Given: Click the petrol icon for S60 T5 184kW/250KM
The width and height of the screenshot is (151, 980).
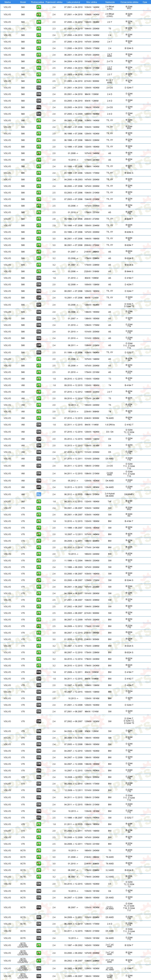Looking at the screenshot, I should (x=39, y=29).
